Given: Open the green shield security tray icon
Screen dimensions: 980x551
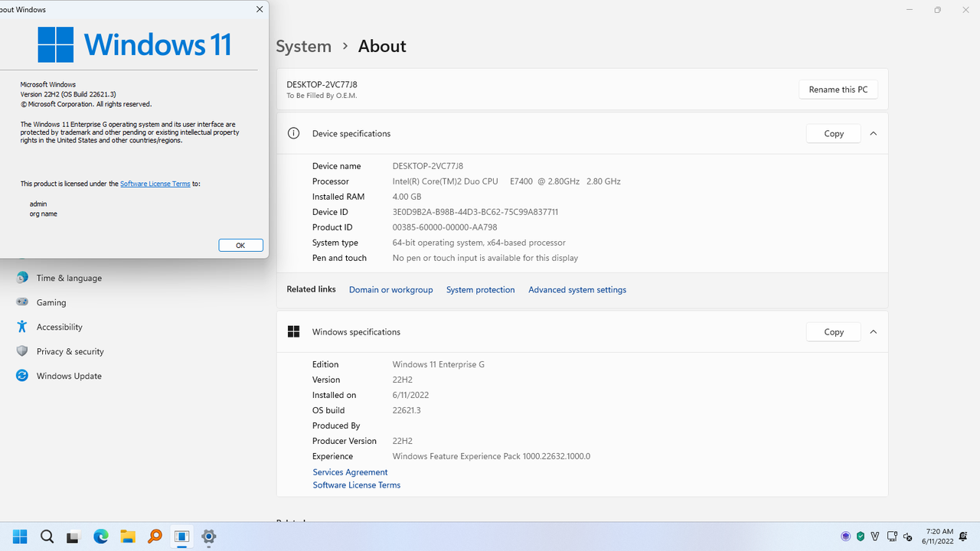Looking at the screenshot, I should click(861, 536).
